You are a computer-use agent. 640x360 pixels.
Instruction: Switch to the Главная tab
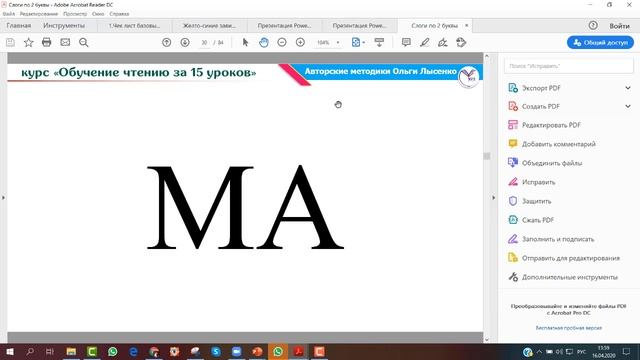pos(19,26)
